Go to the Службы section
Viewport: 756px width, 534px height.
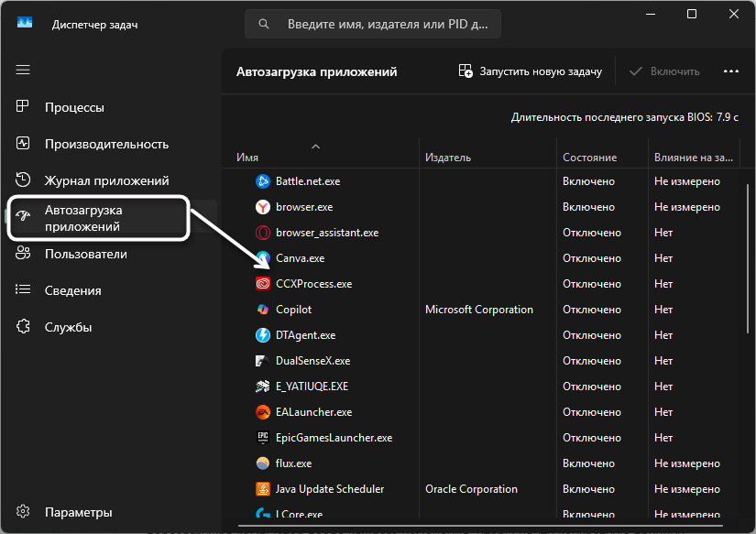tap(68, 327)
